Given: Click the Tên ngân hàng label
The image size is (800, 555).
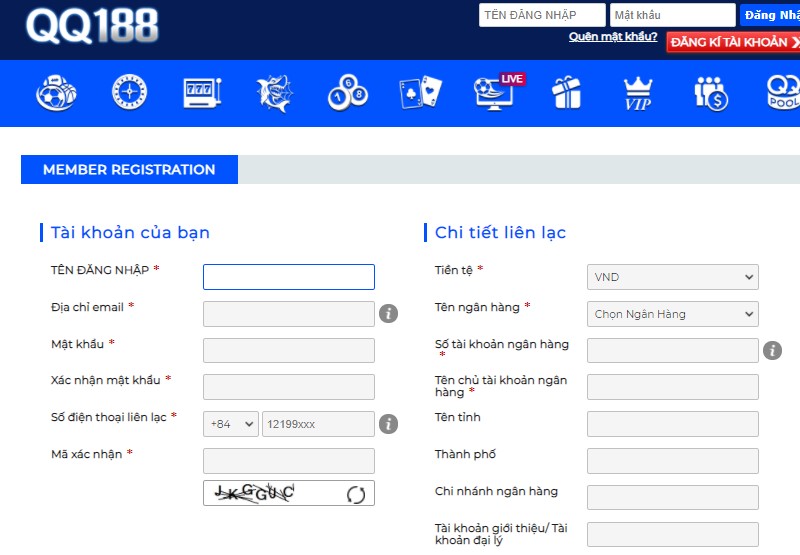Looking at the screenshot, I should (x=477, y=307).
